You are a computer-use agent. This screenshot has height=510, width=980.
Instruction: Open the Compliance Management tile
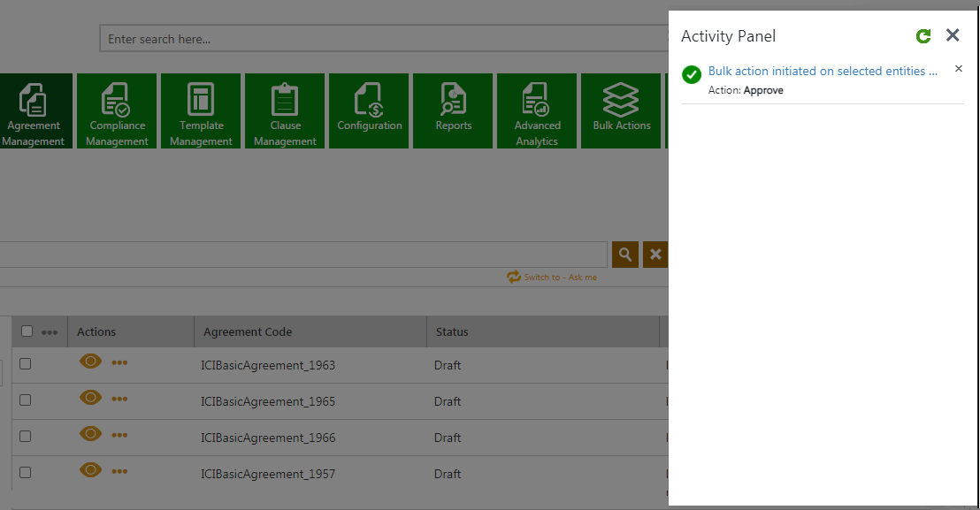(117, 110)
